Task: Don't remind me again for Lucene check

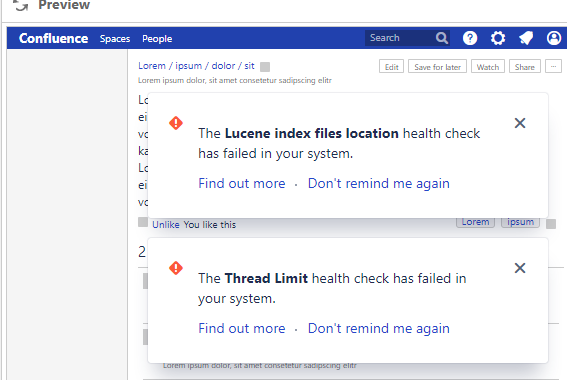Action: 379,183
